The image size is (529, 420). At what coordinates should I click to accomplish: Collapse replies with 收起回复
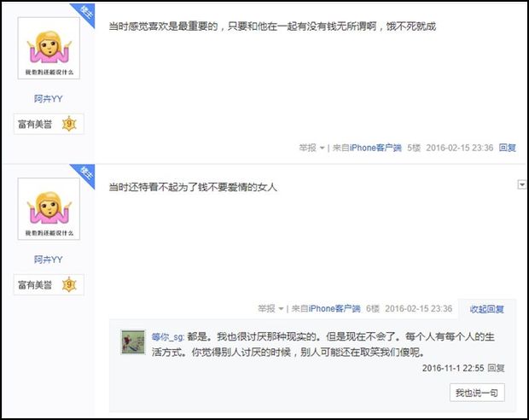[x=487, y=309]
